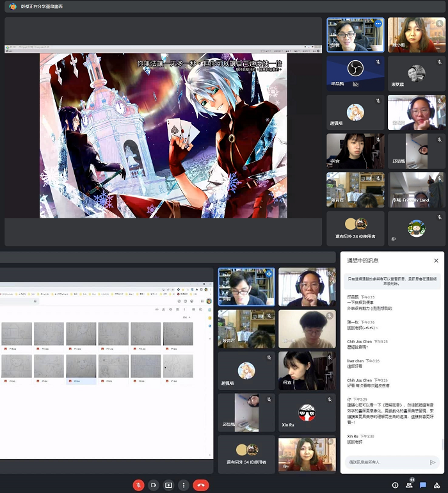Viewport: 448px width, 493px height.
Task: Click muted mic icon on 李隆-Friendly Land tile
Action: (x=440, y=179)
